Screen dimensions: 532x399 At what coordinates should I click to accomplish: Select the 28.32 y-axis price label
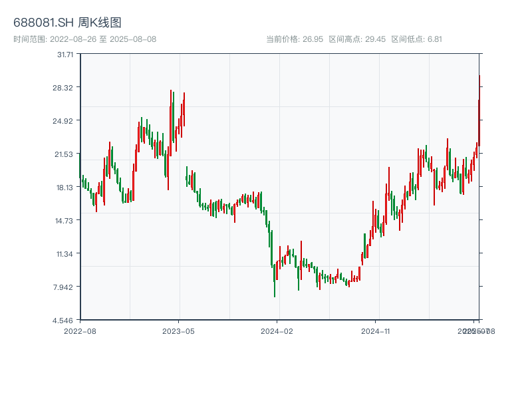point(65,88)
